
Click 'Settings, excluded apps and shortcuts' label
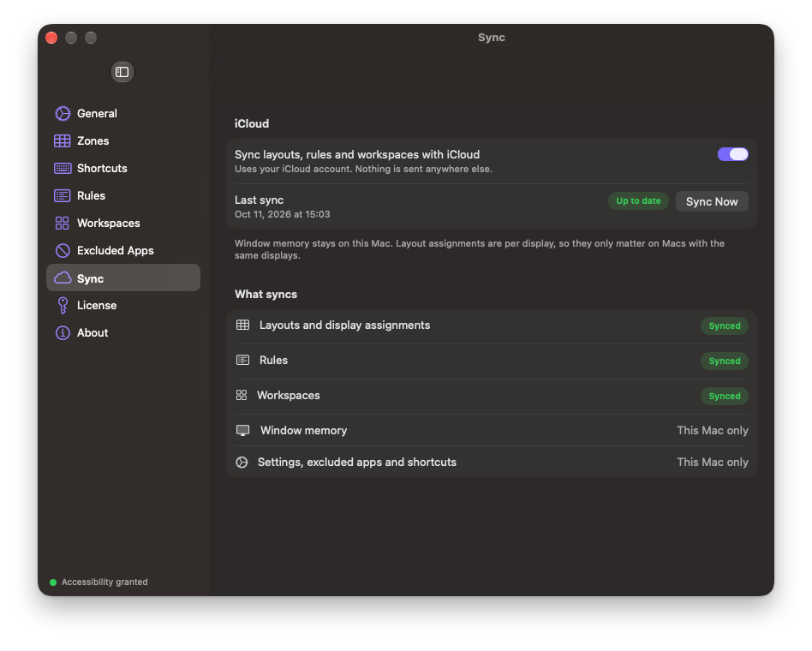pyautogui.click(x=357, y=462)
